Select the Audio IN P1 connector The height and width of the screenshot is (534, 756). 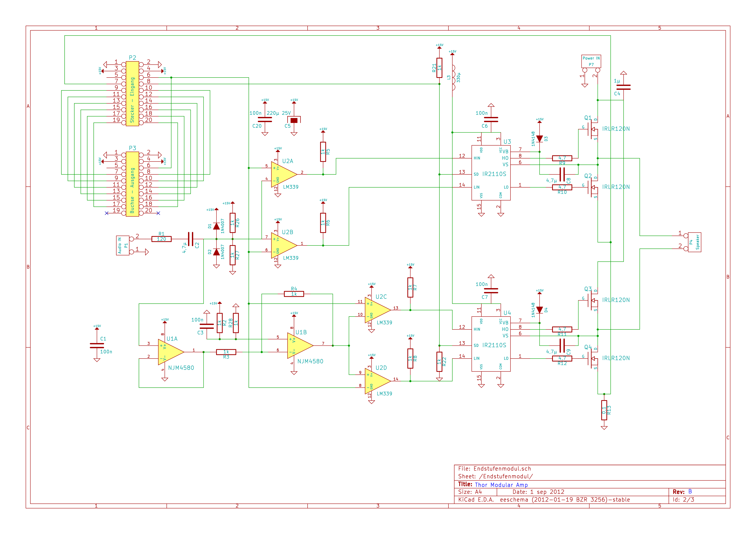[x=123, y=245]
